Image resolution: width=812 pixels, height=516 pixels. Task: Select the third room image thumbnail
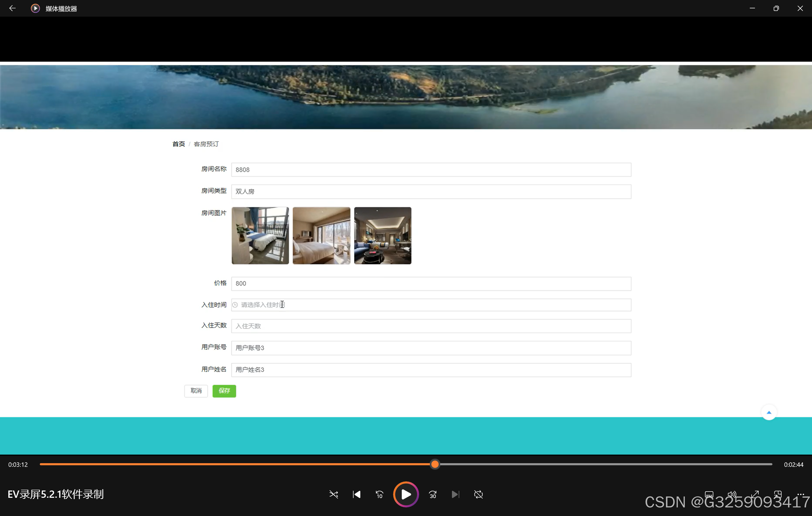[x=382, y=235]
